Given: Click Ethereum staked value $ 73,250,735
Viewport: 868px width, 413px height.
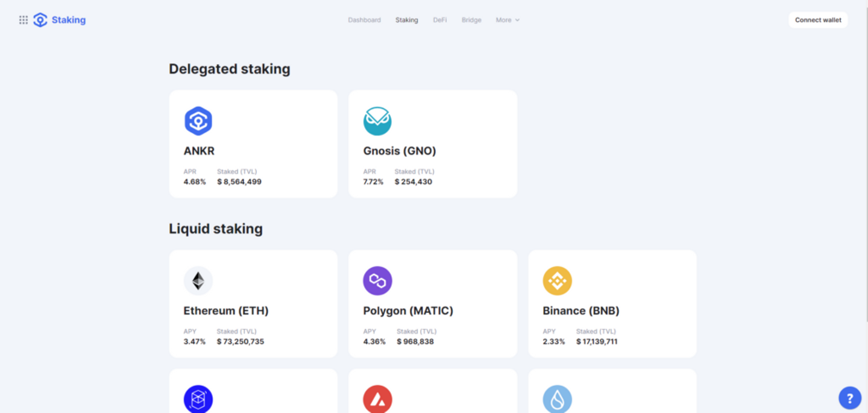Looking at the screenshot, I should (241, 341).
